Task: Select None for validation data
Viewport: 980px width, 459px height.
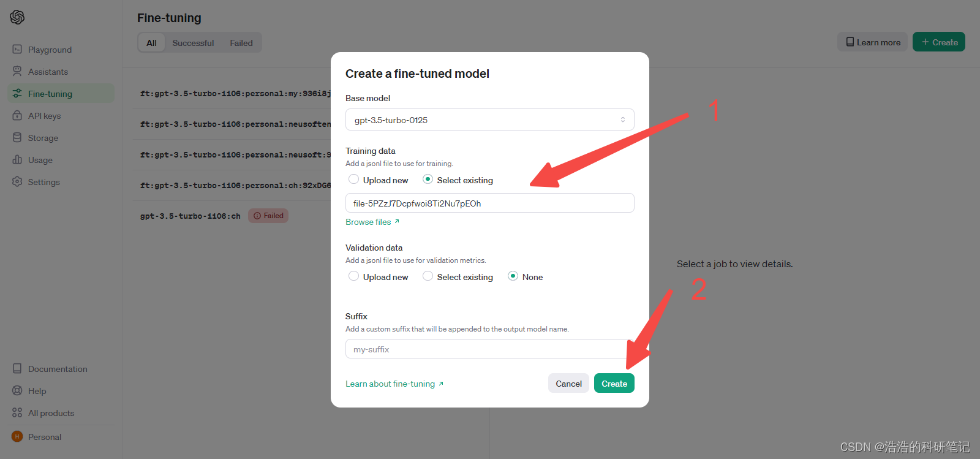Action: pyautogui.click(x=513, y=276)
